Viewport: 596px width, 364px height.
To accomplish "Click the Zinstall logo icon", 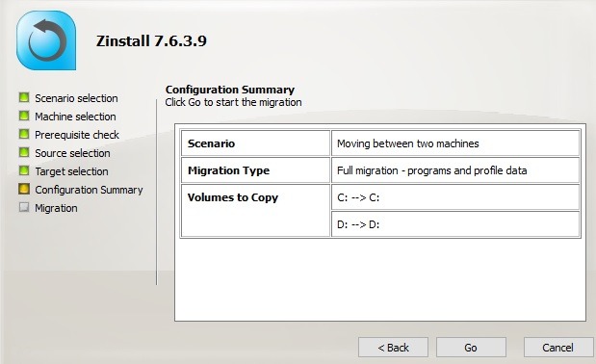I will click(46, 40).
